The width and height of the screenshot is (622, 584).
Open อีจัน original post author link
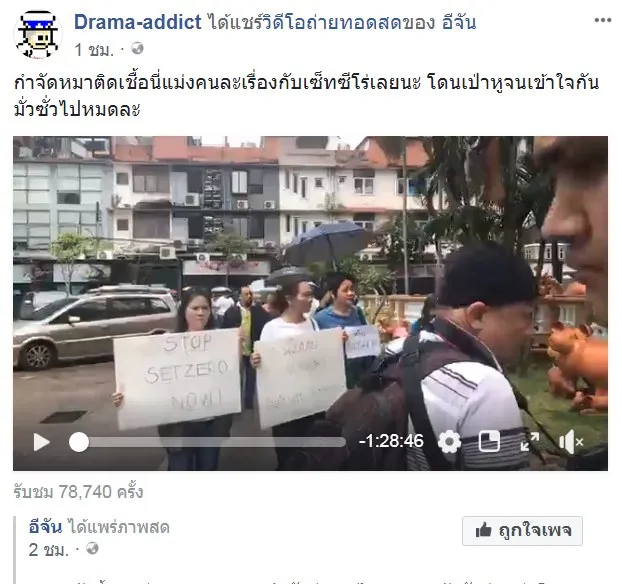(x=45, y=527)
